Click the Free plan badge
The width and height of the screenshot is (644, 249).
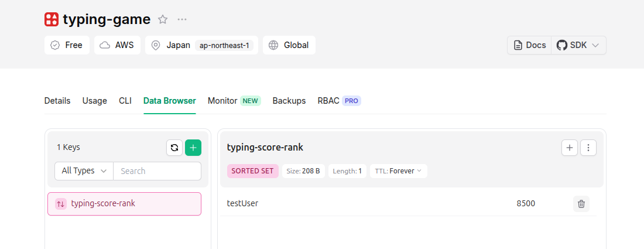[67, 45]
